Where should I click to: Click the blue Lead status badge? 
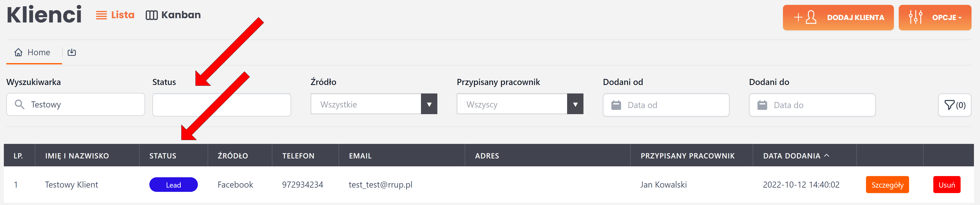(173, 185)
